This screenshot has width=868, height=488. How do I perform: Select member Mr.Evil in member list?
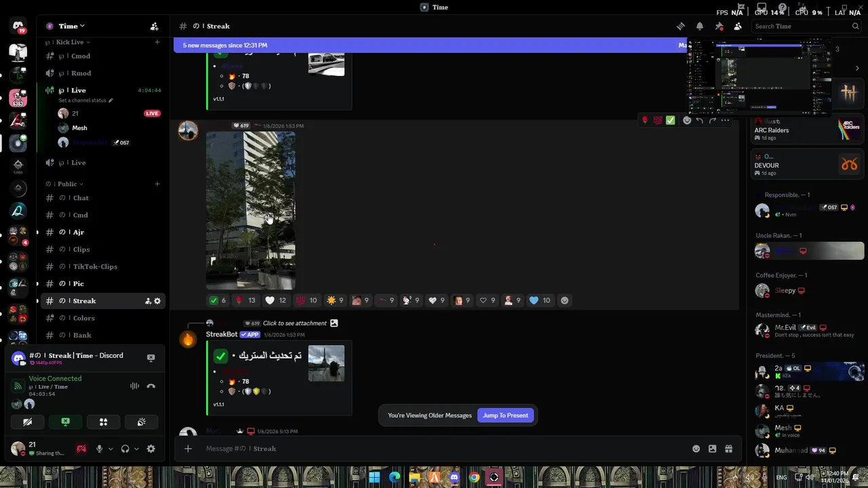807,331
